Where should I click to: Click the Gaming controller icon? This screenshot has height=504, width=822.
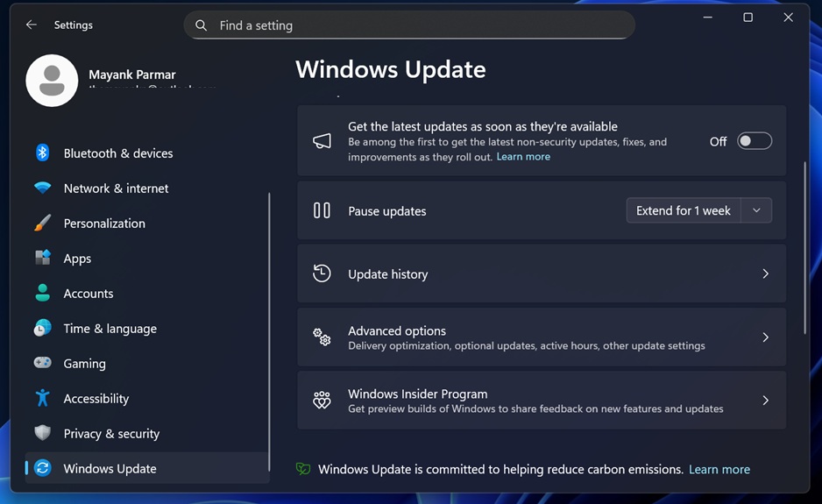coord(42,364)
